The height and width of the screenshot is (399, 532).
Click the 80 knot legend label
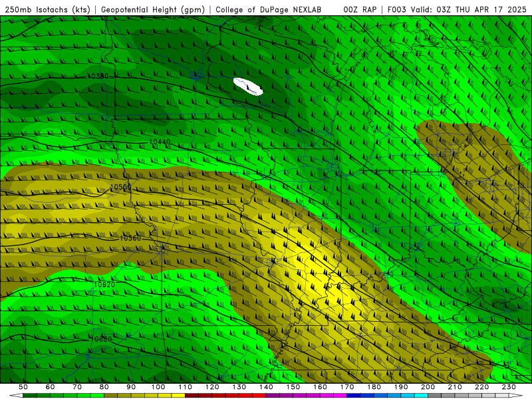[x=104, y=387]
